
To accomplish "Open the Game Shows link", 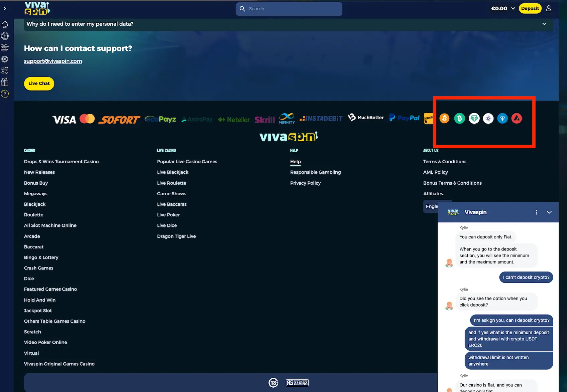I will coord(172,194).
